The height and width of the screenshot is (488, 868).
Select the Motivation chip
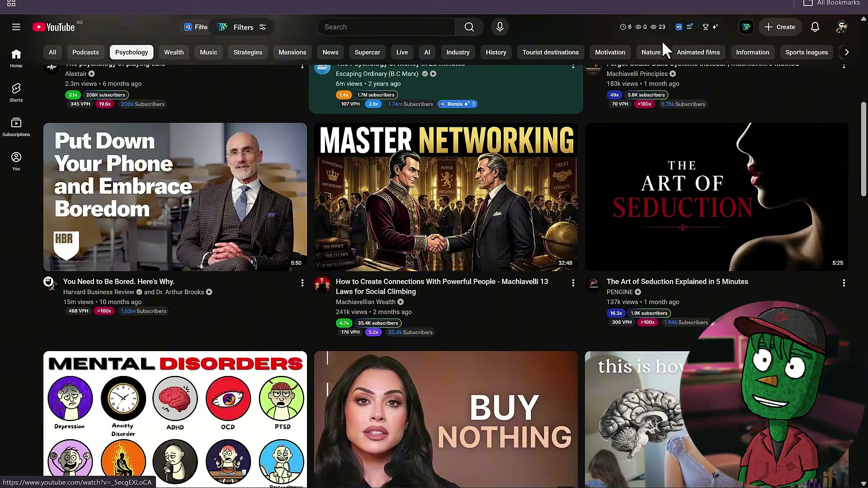tap(610, 52)
